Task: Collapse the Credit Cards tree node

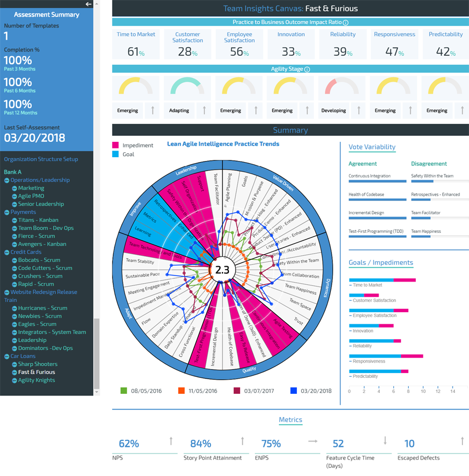Action: (x=8, y=252)
